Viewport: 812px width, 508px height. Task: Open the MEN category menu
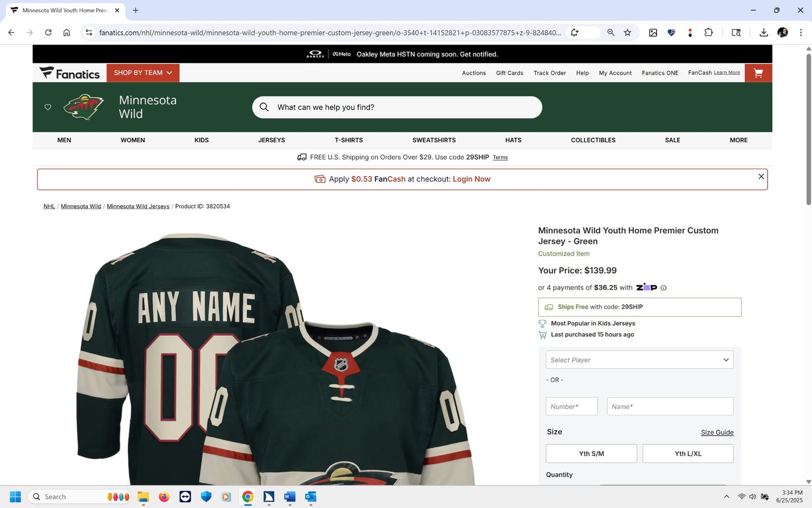64,140
